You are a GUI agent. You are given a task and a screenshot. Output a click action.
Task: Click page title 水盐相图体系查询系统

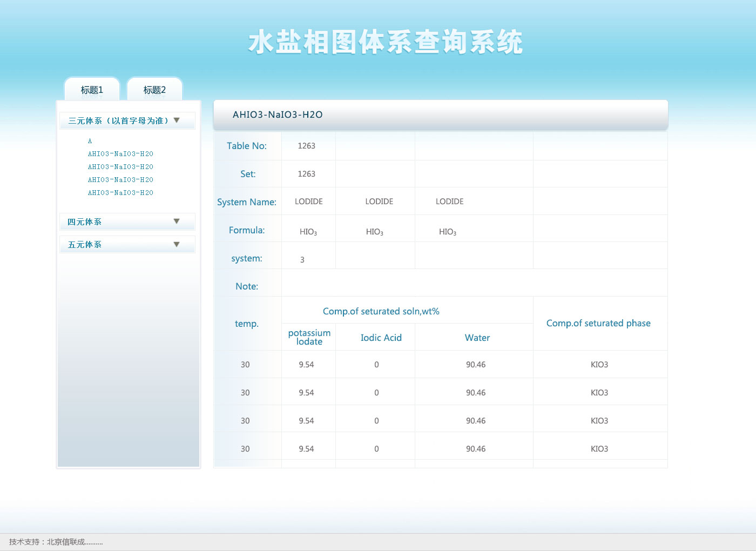386,42
